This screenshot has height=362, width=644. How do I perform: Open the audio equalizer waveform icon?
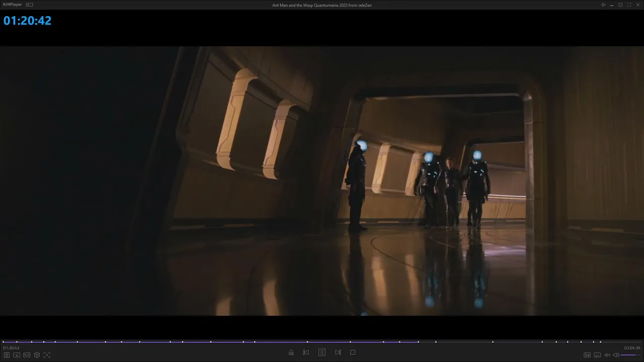click(607, 355)
